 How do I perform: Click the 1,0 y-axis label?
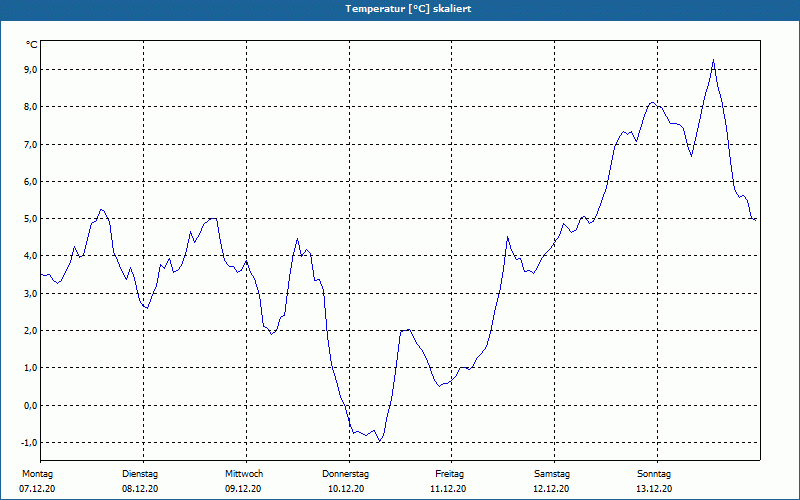29,368
